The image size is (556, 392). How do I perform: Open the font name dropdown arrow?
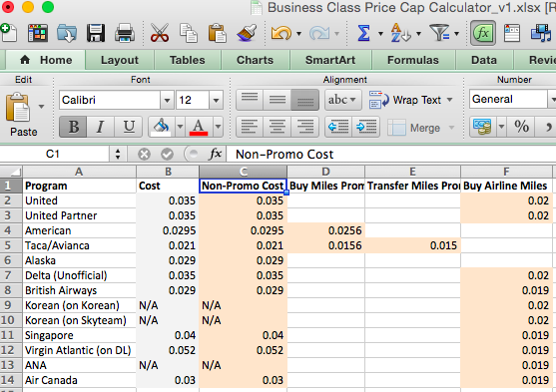click(x=167, y=101)
